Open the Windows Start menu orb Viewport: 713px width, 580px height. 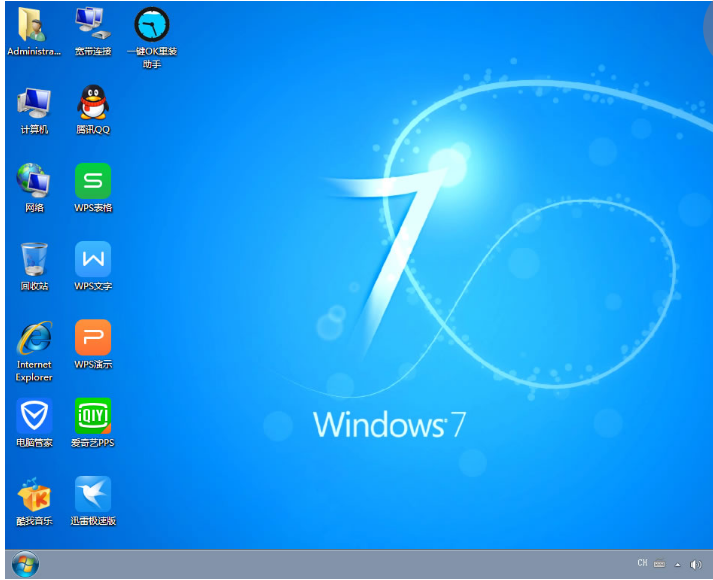point(24,565)
